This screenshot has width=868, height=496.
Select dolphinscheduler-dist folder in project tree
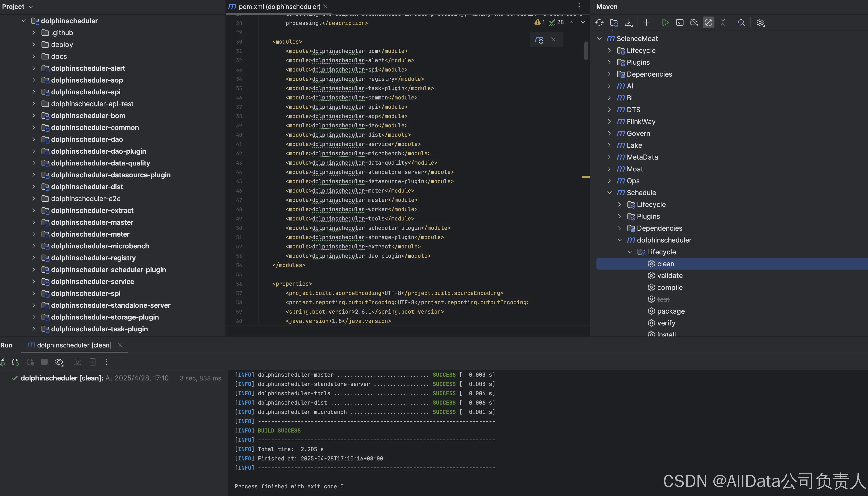[x=87, y=187]
